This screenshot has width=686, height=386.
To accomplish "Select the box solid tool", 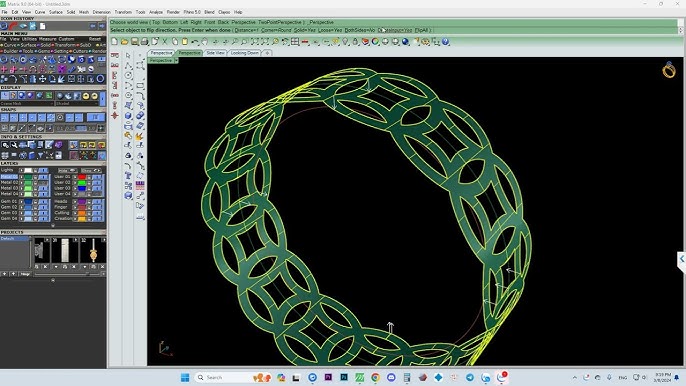I will 128,116.
